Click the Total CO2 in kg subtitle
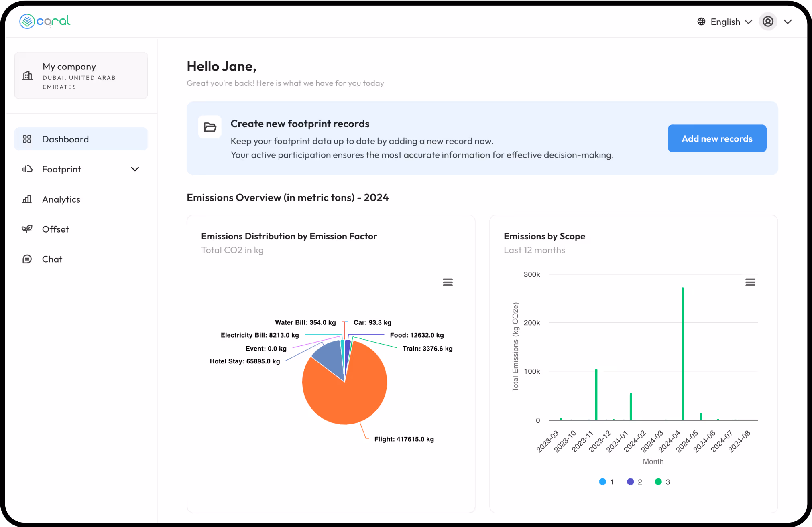Viewport: 812px width, 527px height. pyautogui.click(x=232, y=250)
